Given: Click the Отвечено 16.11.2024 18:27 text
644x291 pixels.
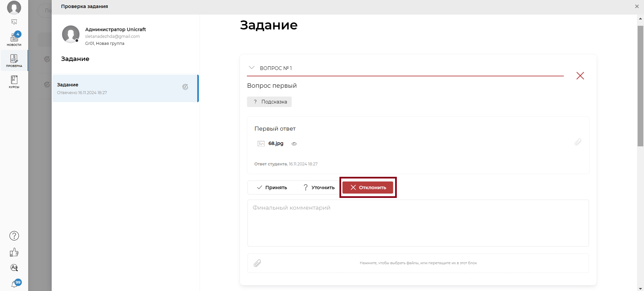Looking at the screenshot, I should 82,93.
